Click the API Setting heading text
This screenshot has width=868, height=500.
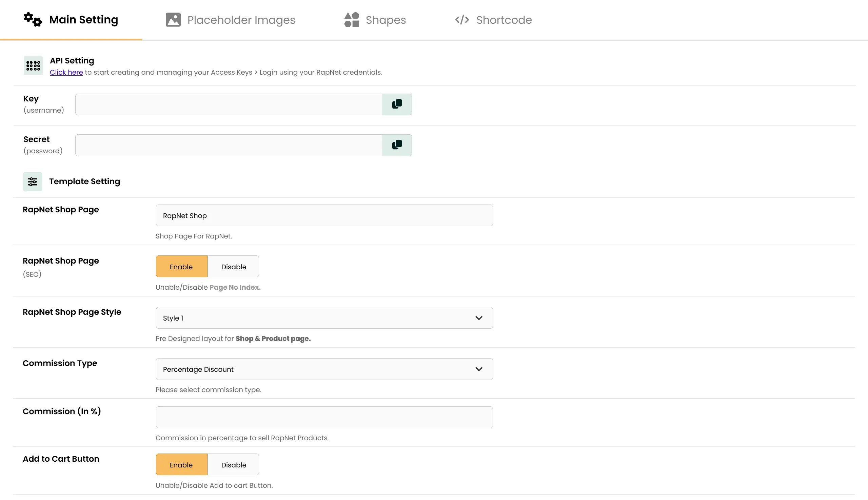click(x=72, y=60)
